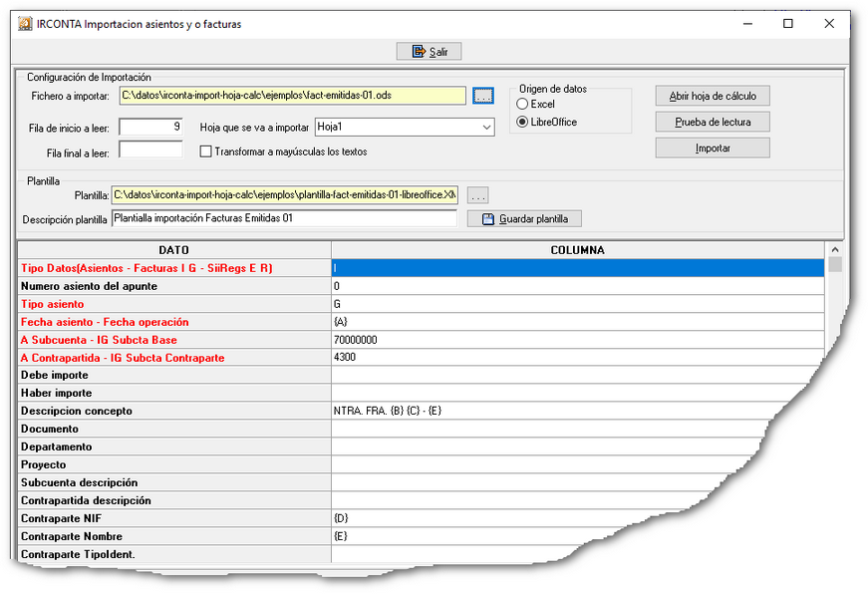Click the Fecha asiento - Fecha operación label
This screenshot has height=594, width=868.
105,322
